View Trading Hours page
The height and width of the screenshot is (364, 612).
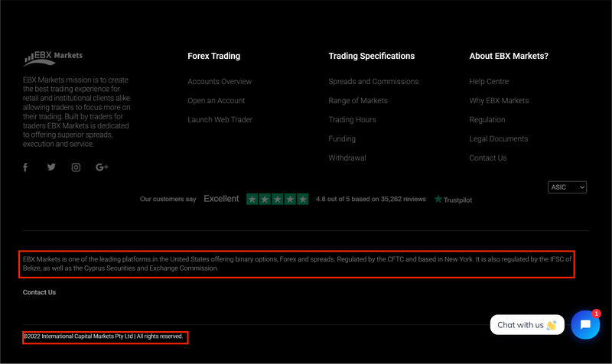(x=352, y=120)
